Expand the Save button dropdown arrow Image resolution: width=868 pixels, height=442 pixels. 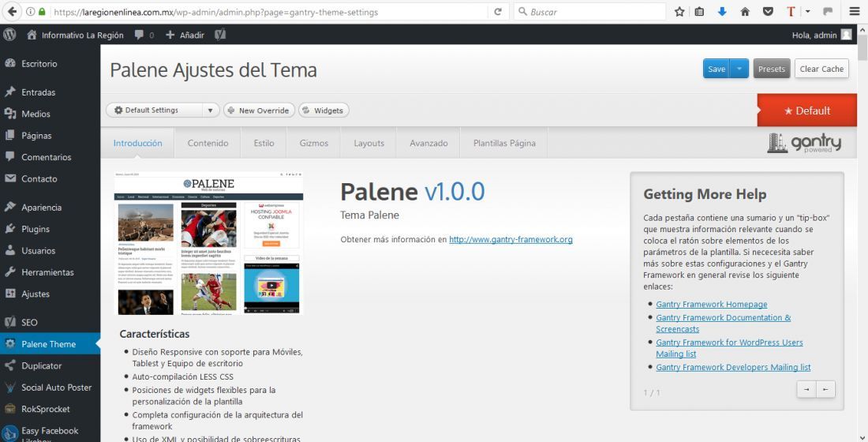point(739,69)
